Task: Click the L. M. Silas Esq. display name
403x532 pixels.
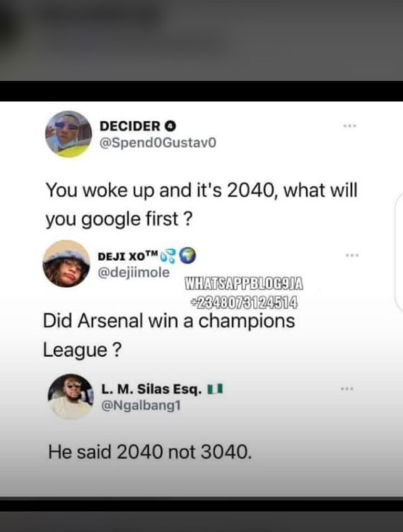Action: tap(152, 389)
